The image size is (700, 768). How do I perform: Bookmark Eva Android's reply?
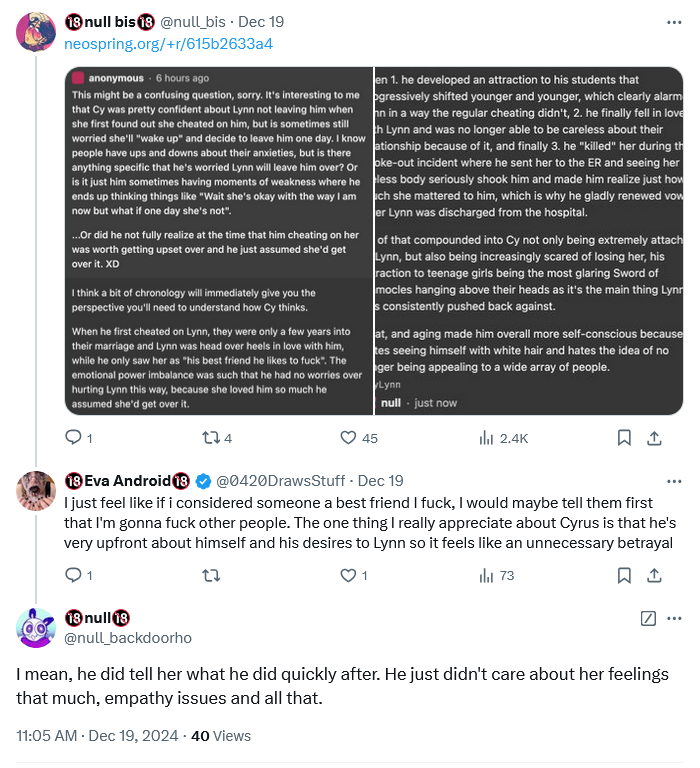point(623,575)
